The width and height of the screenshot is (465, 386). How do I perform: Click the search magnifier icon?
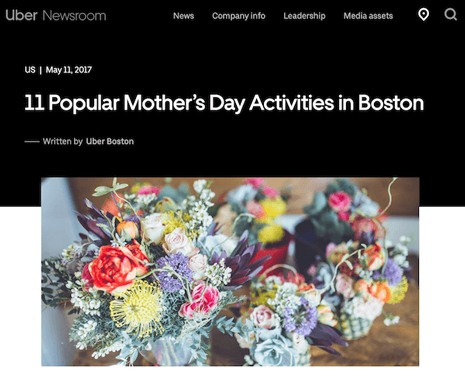coord(450,14)
